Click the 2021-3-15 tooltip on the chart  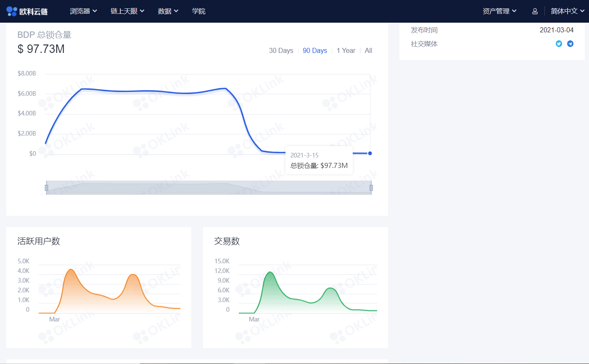(319, 160)
